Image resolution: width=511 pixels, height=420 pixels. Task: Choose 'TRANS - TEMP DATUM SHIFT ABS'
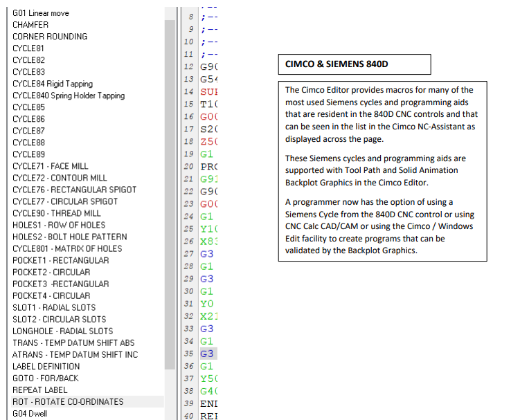pyautogui.click(x=73, y=343)
